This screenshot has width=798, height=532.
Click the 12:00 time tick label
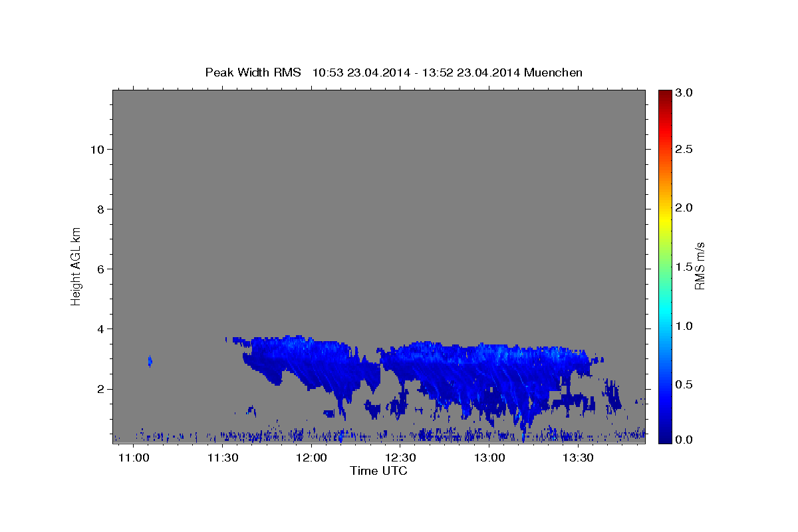coord(312,458)
